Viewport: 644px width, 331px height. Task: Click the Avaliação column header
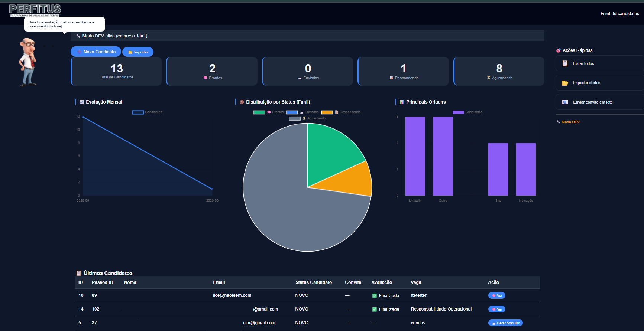(382, 282)
